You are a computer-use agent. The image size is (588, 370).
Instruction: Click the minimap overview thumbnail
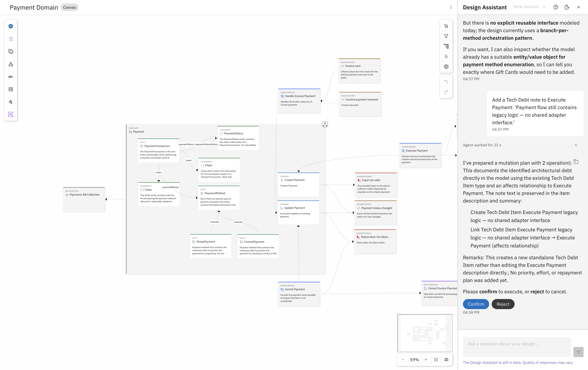(x=425, y=333)
